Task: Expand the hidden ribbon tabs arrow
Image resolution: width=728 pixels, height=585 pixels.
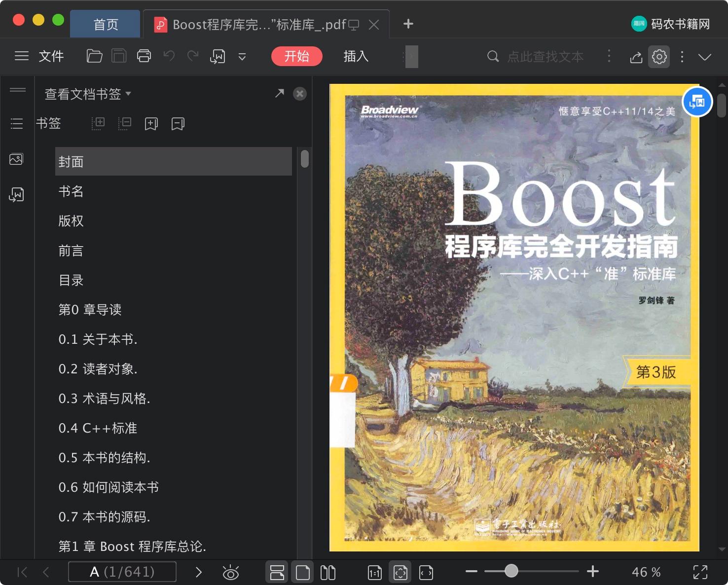Action: [x=411, y=56]
